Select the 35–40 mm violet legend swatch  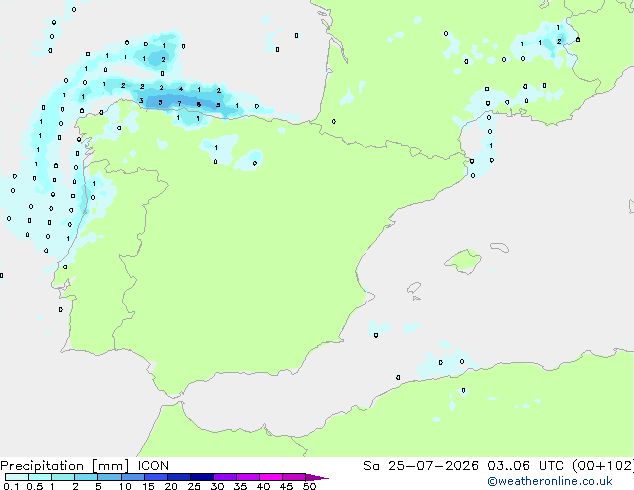(247, 477)
